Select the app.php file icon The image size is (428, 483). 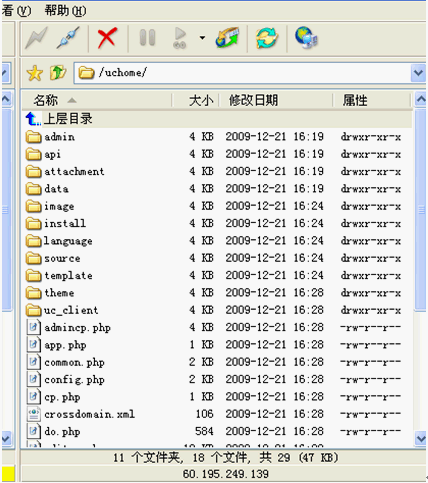[x=34, y=345]
